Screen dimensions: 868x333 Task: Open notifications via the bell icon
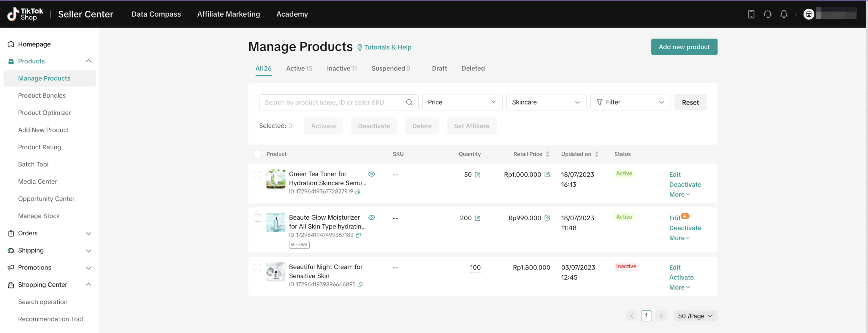click(784, 14)
